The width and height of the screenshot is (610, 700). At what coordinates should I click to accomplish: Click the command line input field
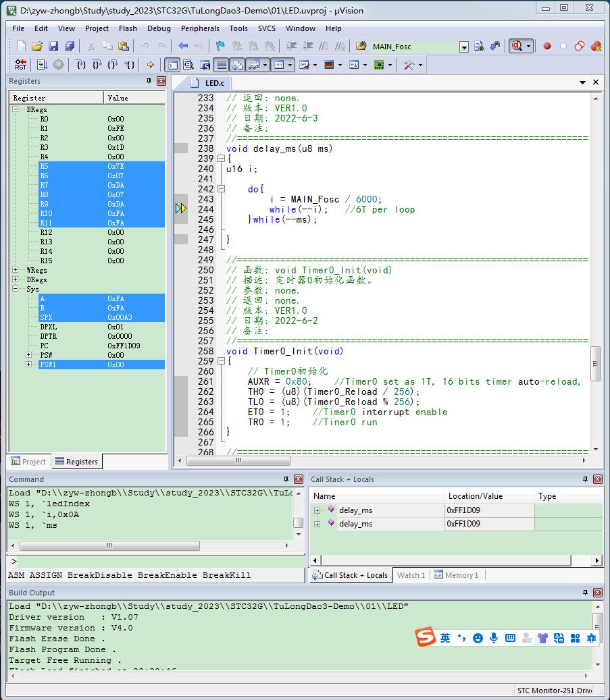point(161,561)
